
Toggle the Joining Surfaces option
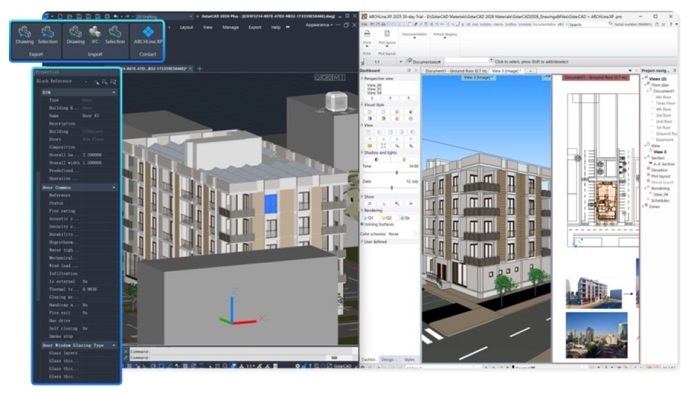pos(377,224)
